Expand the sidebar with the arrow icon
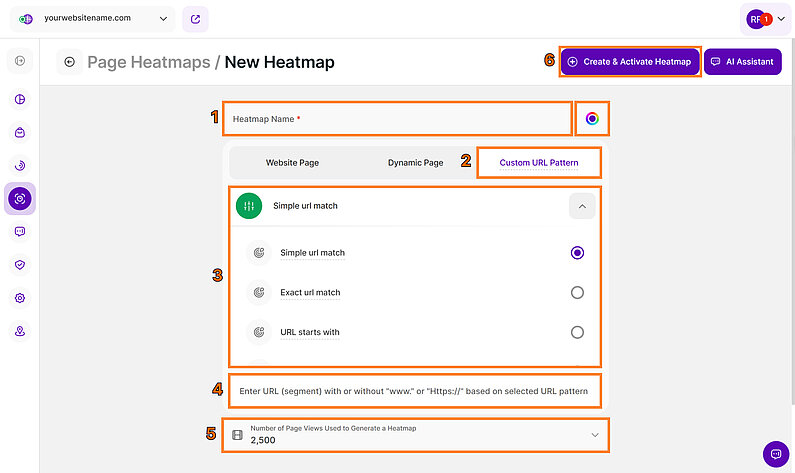This screenshot has height=473, width=795. tap(20, 62)
